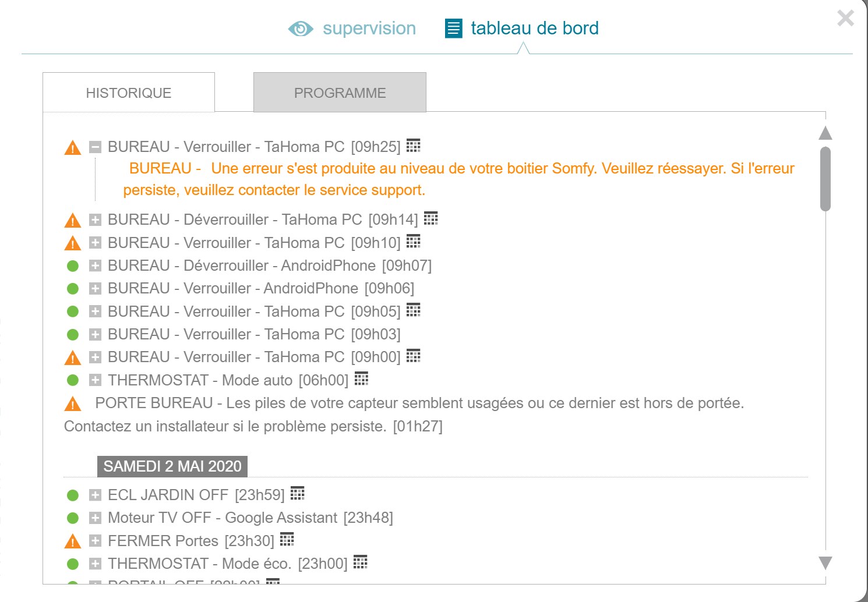
Task: Click calendar icon beside Déverrouiller TaHoma PC 09h14
Action: tap(431, 218)
